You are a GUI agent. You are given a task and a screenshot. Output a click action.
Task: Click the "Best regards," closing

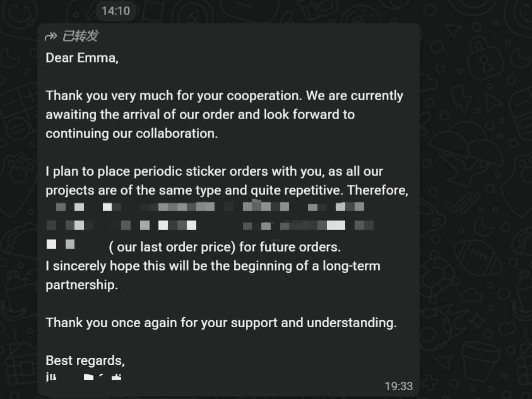point(85,361)
